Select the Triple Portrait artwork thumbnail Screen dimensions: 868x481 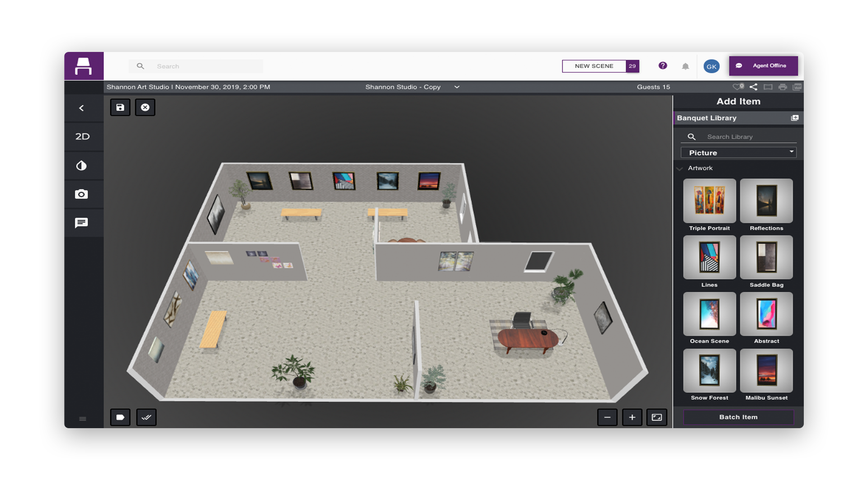click(x=709, y=201)
